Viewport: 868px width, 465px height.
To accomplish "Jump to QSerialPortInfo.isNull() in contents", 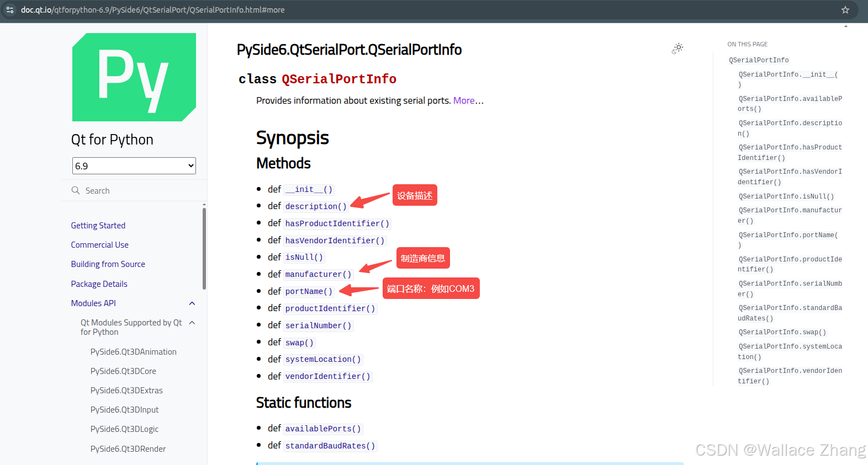I will (786, 196).
